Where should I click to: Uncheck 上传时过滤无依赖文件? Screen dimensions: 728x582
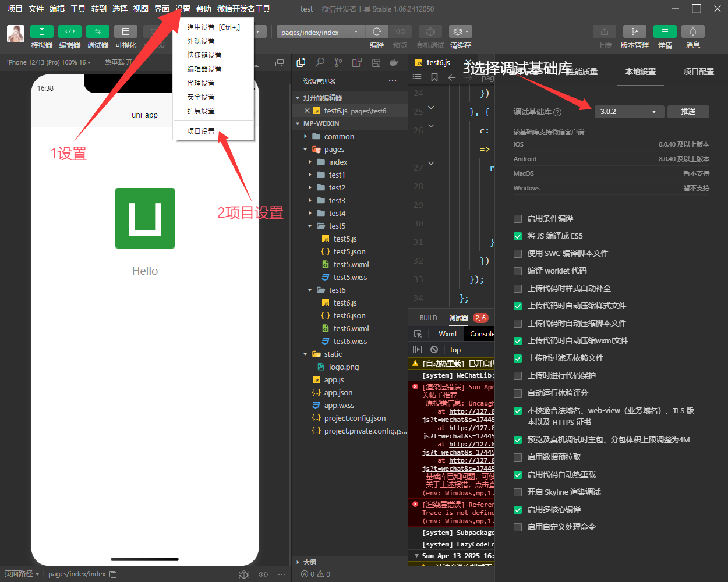518,359
